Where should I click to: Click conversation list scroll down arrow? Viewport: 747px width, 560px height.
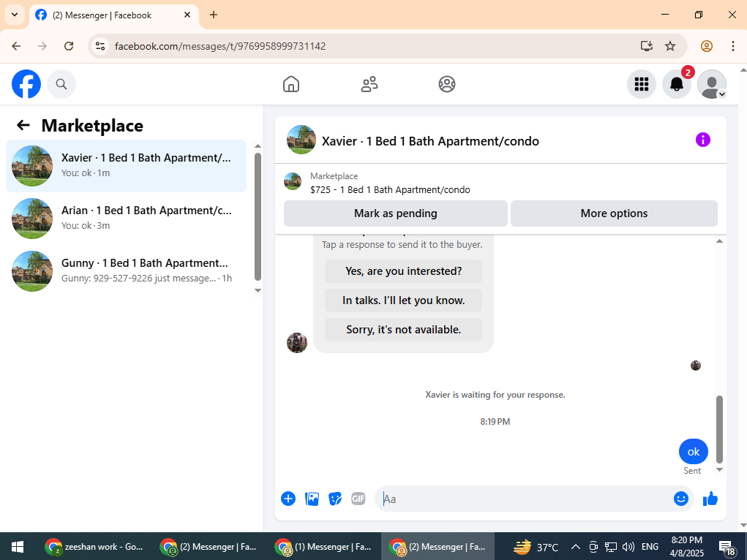coord(258,290)
